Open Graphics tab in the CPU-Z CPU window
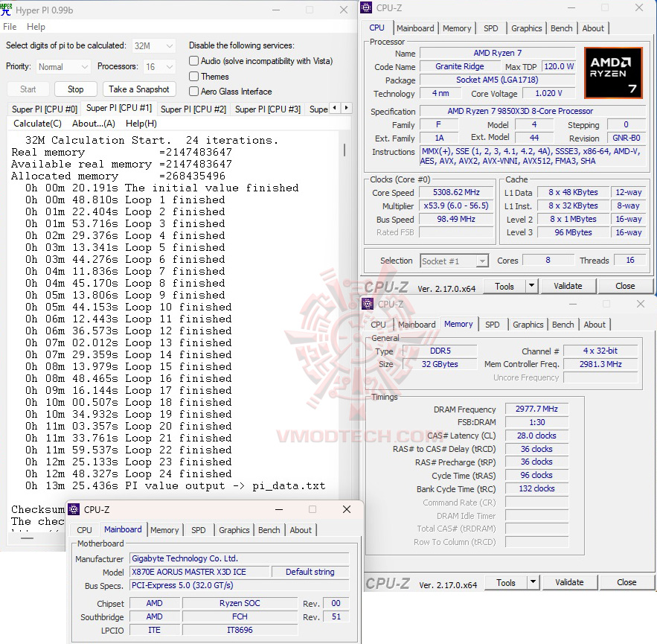657x644 pixels. [x=526, y=28]
